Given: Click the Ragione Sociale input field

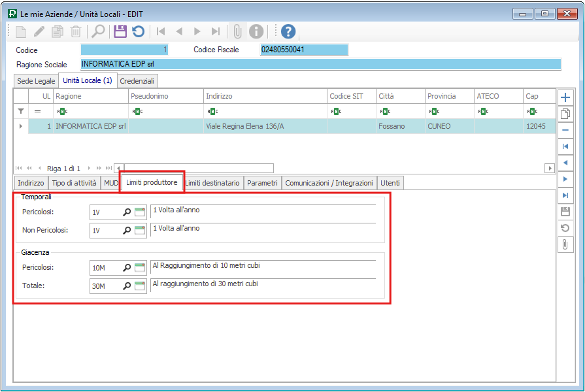Looking at the screenshot, I should point(320,64).
